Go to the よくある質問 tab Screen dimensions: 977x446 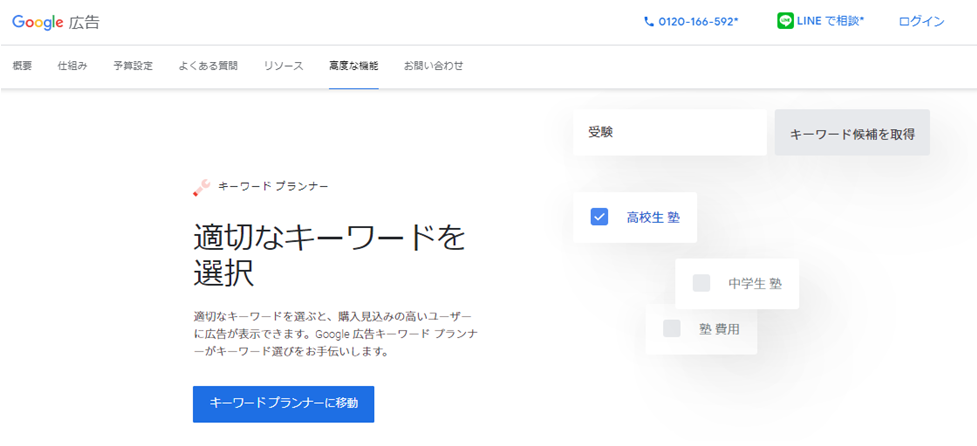[207, 65]
